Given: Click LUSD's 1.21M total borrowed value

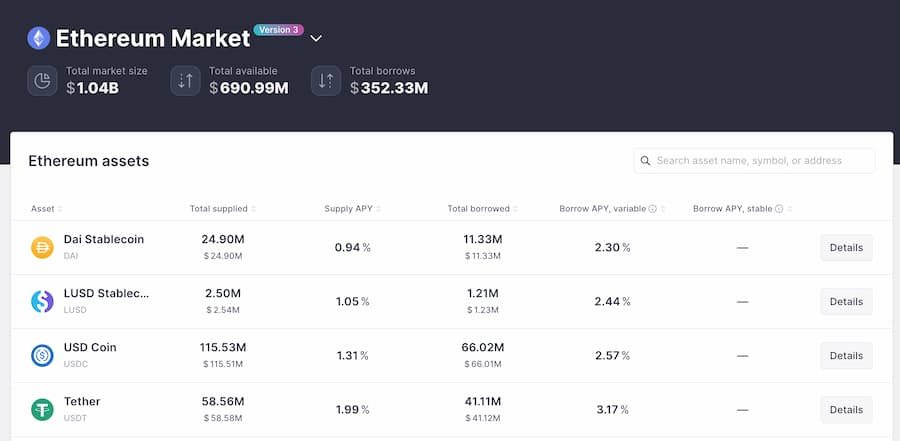Looking at the screenshot, I should pyautogui.click(x=483, y=293).
